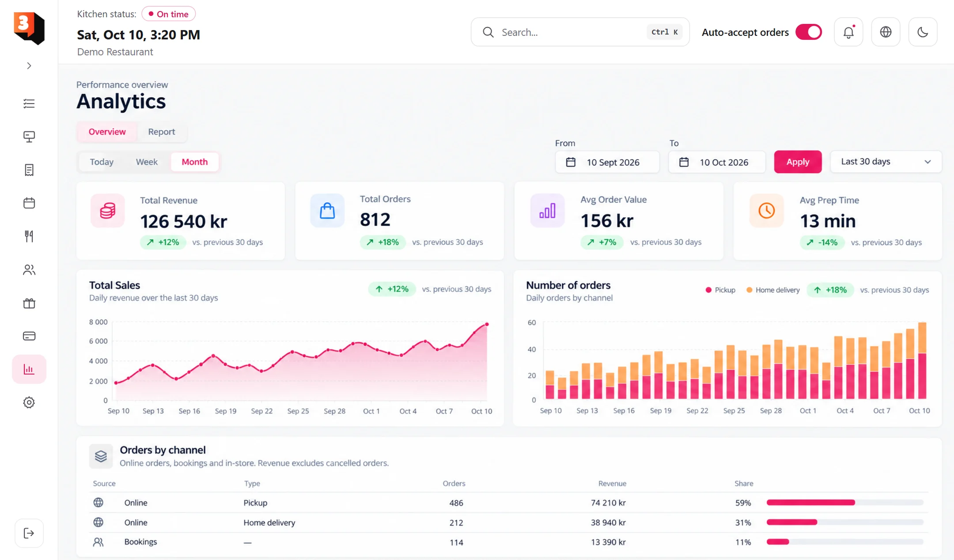Open the menu fork-and-knife icon

pos(29,236)
